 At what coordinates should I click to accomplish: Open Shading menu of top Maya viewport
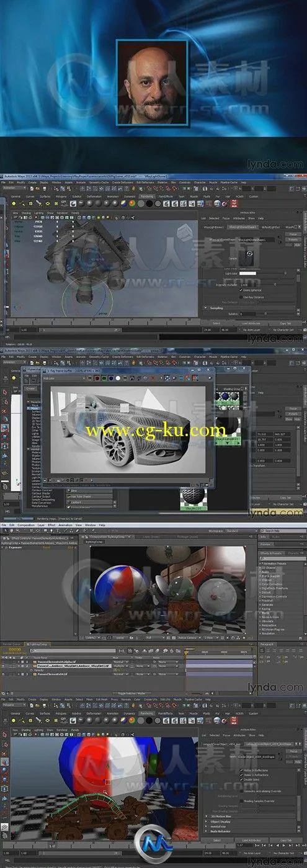tap(25, 212)
